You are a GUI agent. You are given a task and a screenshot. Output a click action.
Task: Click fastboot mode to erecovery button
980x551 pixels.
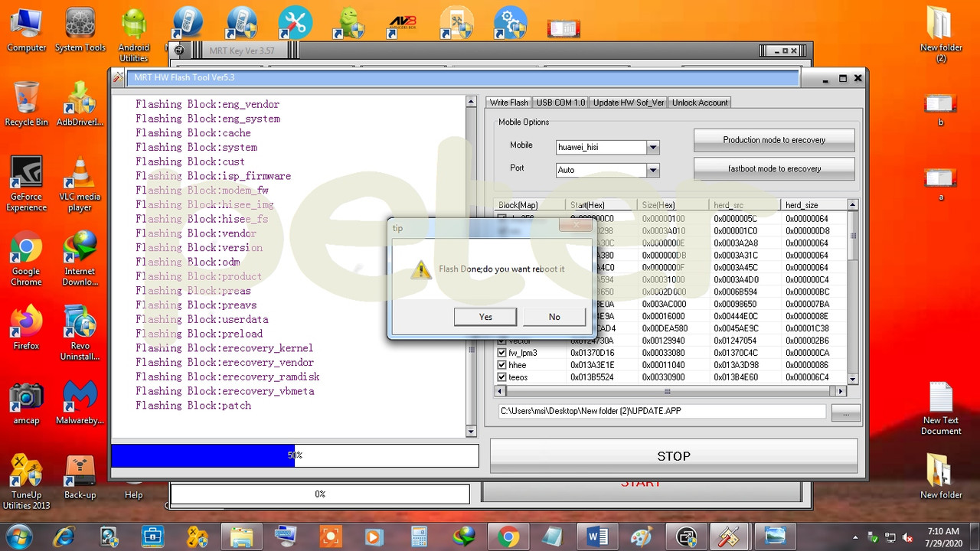(x=774, y=168)
